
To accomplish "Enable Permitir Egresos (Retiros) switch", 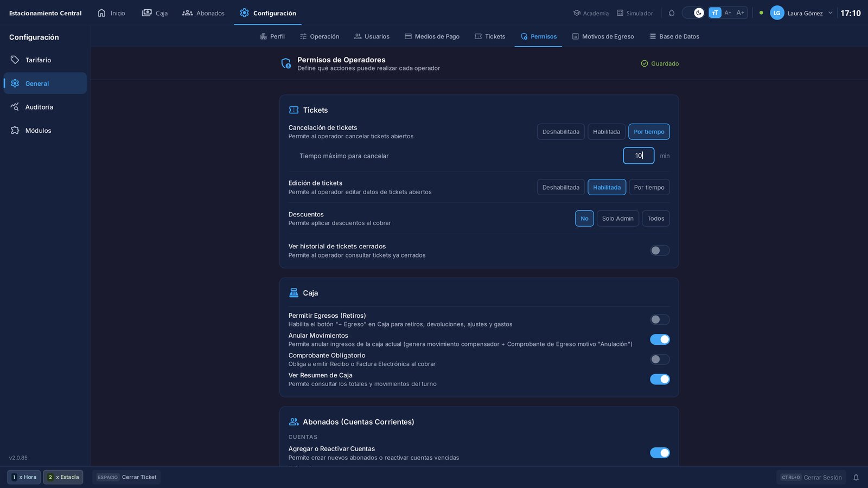I will point(660,320).
